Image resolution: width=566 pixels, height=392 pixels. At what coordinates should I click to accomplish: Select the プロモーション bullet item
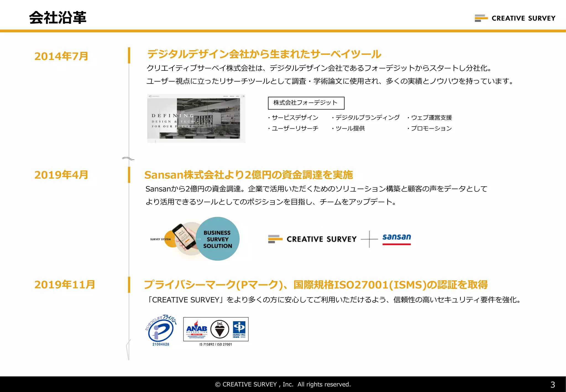(429, 128)
